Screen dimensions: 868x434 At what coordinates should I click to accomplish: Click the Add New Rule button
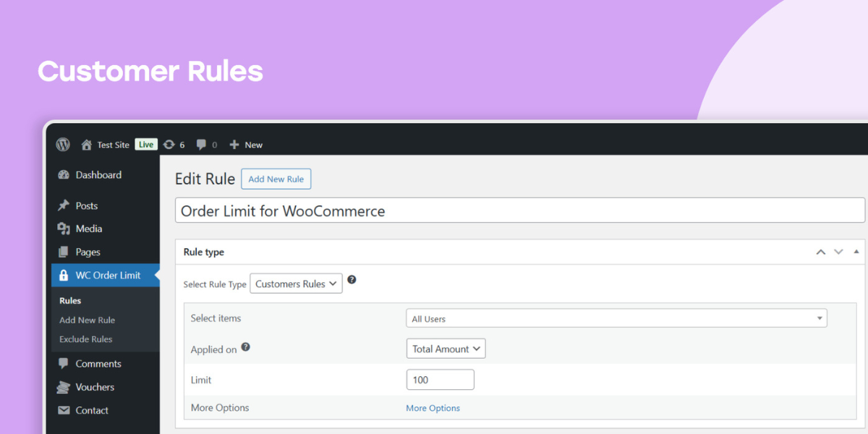pyautogui.click(x=276, y=179)
